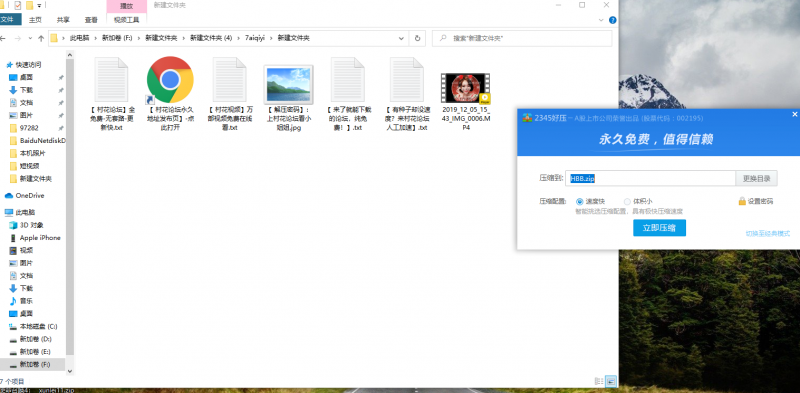800x393 pixels.
Task: Click the help question mark icon
Action: coord(612,20)
